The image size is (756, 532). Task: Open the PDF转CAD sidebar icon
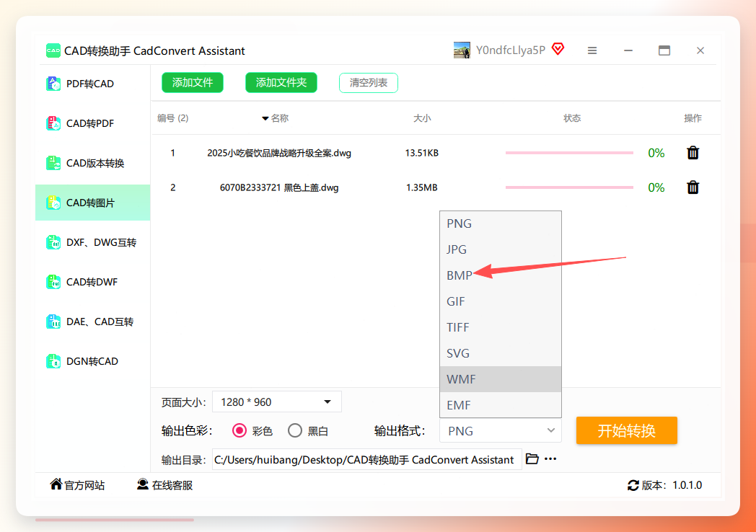(x=53, y=84)
